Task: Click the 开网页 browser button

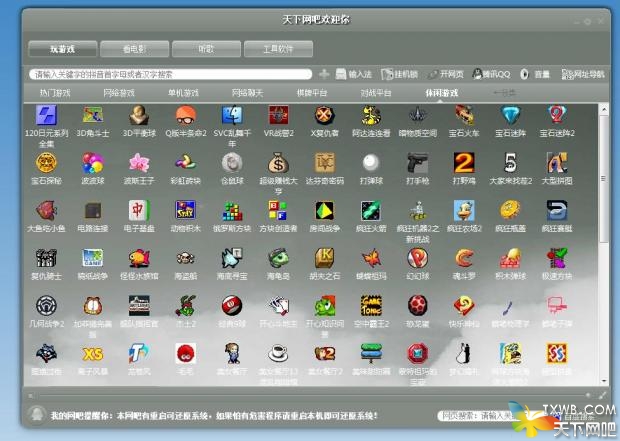Action: (446, 74)
